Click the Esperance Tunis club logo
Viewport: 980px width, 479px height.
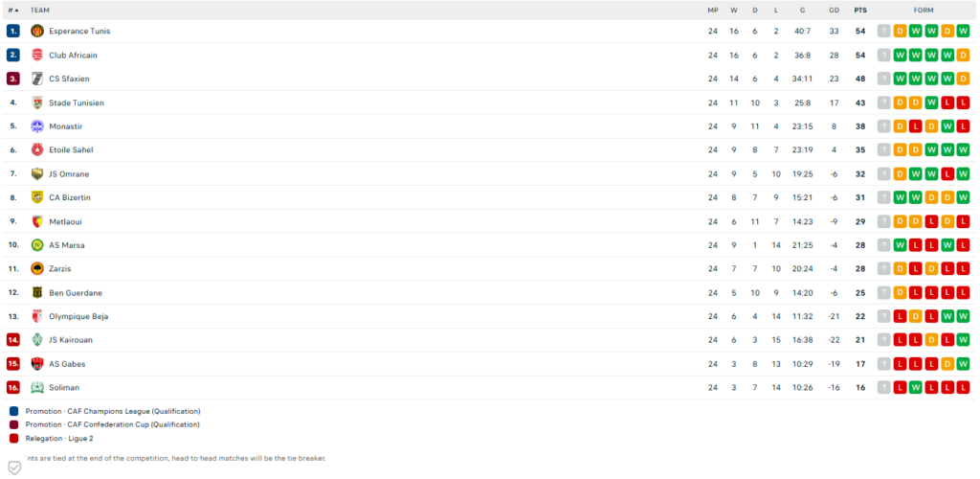37,31
